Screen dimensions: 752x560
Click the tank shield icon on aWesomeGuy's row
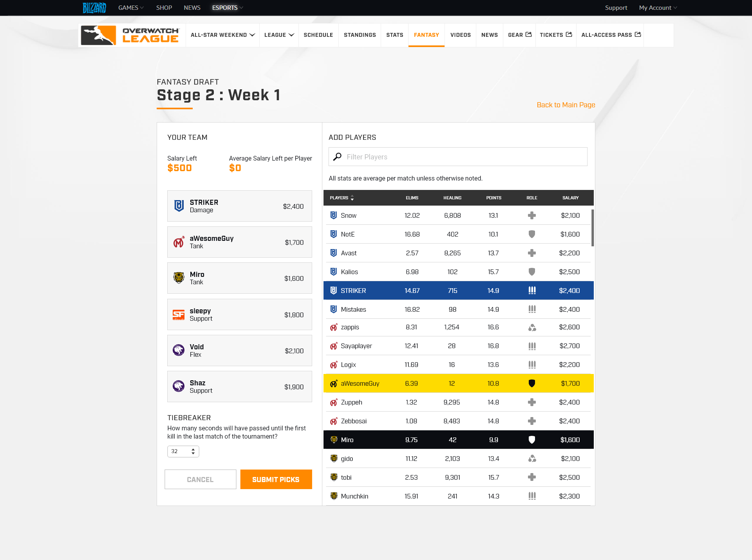coord(531,383)
